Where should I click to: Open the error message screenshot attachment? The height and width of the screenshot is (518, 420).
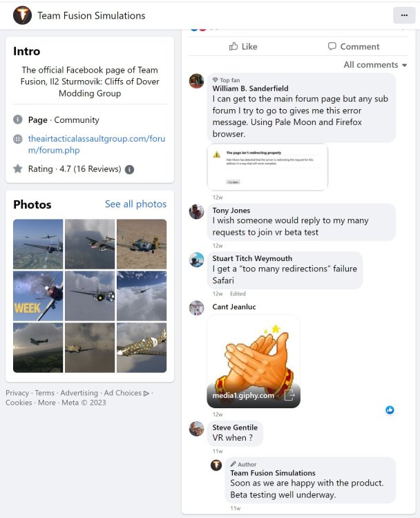[267, 167]
